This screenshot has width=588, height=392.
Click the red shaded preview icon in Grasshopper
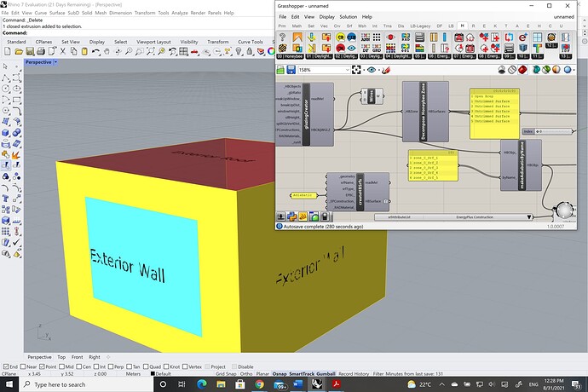tap(522, 70)
